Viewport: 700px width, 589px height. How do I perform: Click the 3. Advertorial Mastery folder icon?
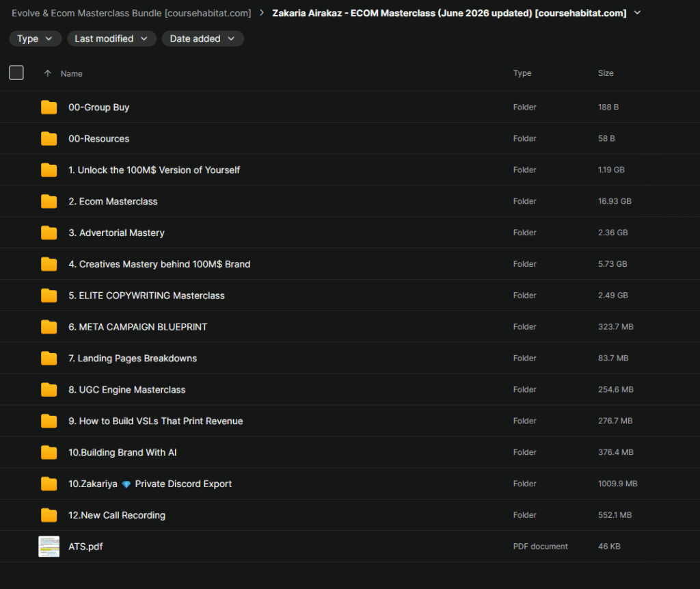coord(49,233)
